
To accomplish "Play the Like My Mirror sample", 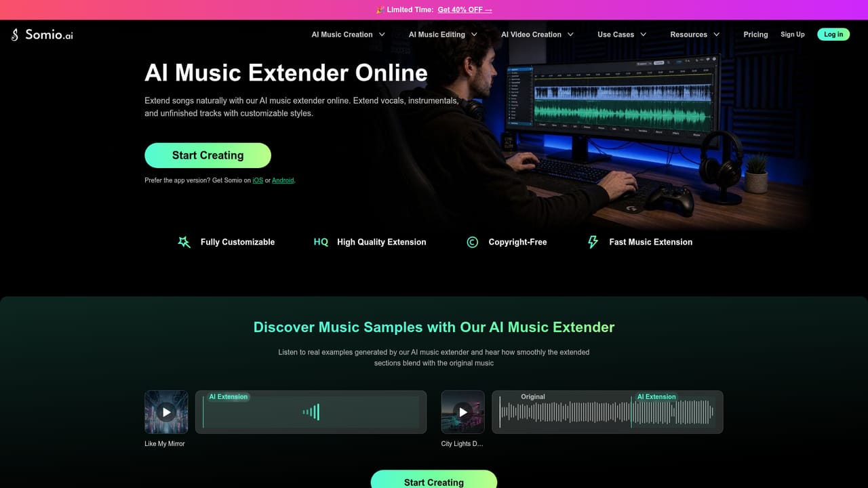I will click(166, 412).
